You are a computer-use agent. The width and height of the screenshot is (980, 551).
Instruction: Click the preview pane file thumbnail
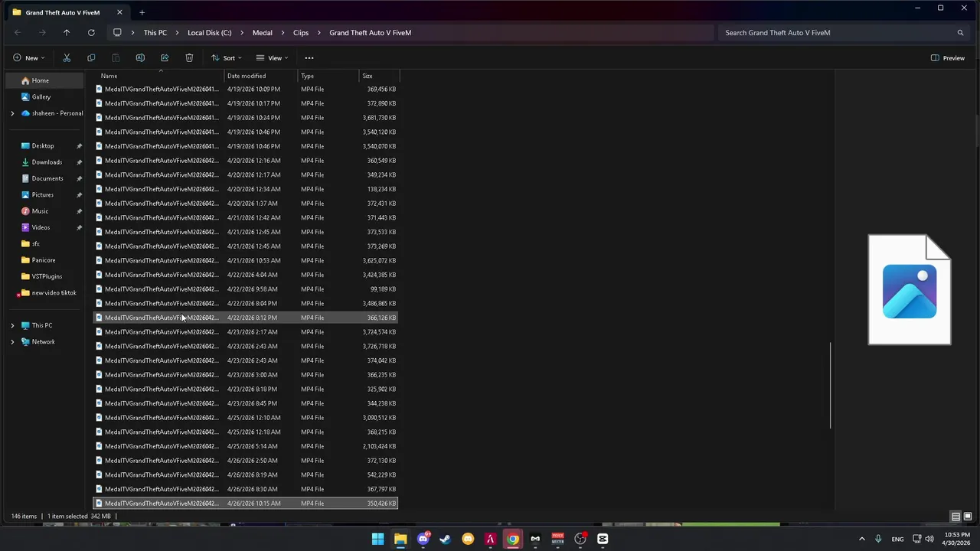(x=910, y=289)
